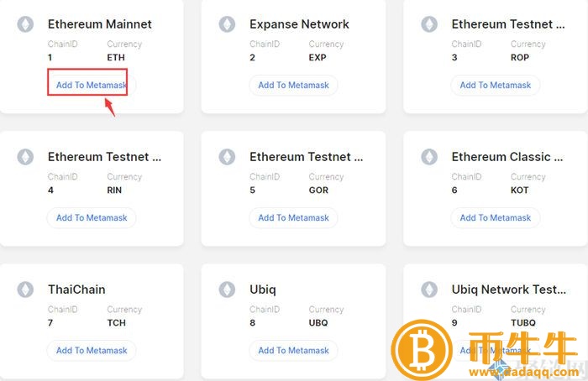Click the GOR testnet chain icon

pos(227,157)
